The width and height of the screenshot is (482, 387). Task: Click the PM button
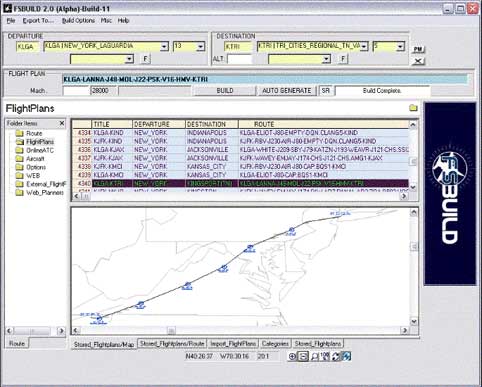click(x=418, y=49)
